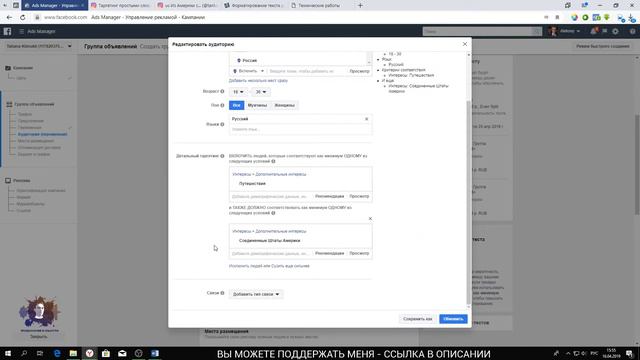The image size is (640, 360).
Task: Click the browser address bar
Action: (286, 18)
